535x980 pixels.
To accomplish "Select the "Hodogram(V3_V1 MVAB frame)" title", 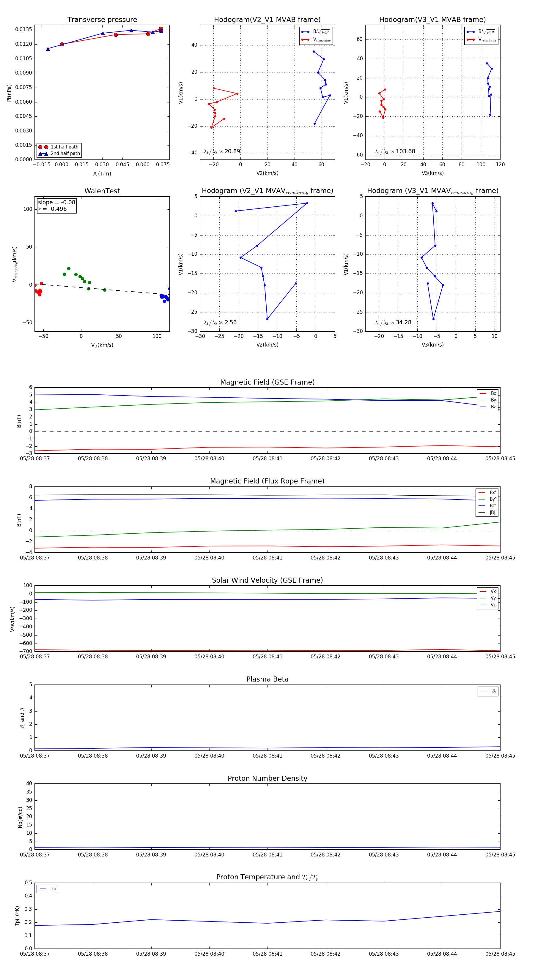I will pos(432,20).
